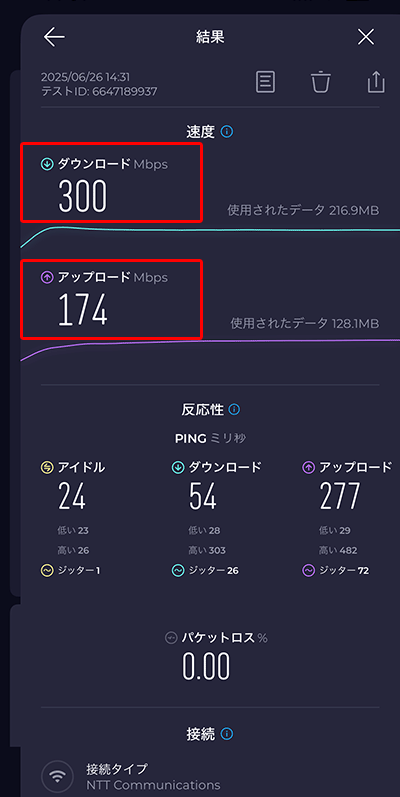Screen dimensions: 400x797
Task: Delete this result with trash icon
Action: [x=321, y=82]
